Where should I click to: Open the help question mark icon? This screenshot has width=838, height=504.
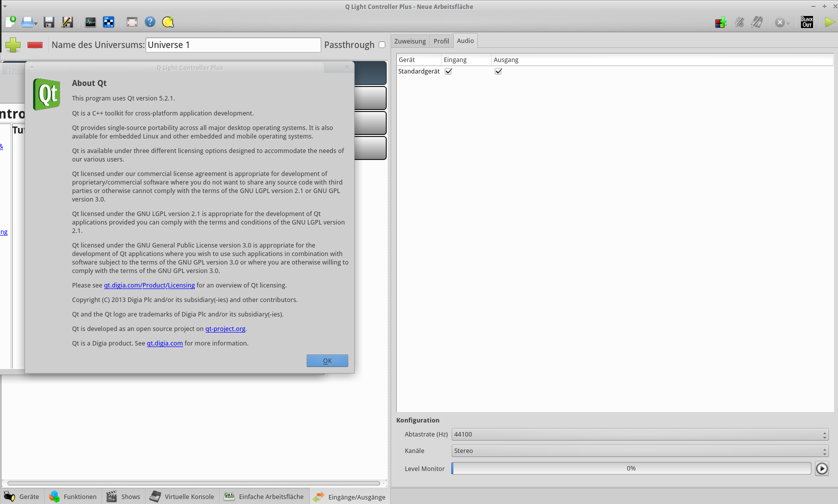click(x=150, y=22)
